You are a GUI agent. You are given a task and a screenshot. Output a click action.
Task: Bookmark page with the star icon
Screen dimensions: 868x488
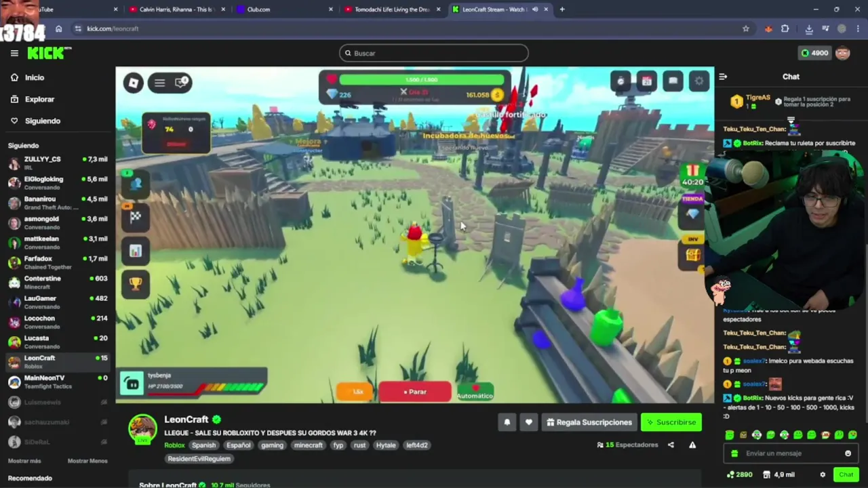coord(746,28)
